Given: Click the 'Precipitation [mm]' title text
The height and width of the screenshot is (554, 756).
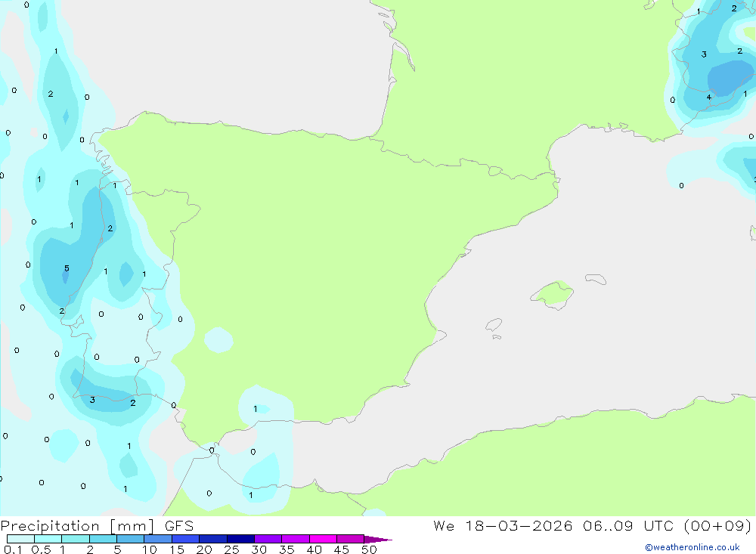Looking at the screenshot, I should coord(77,526).
